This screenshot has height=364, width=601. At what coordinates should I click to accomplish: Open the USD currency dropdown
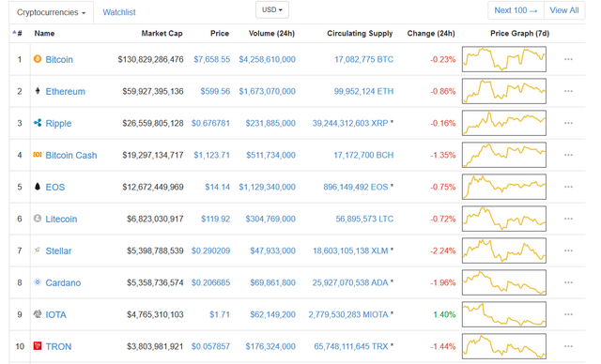point(272,10)
